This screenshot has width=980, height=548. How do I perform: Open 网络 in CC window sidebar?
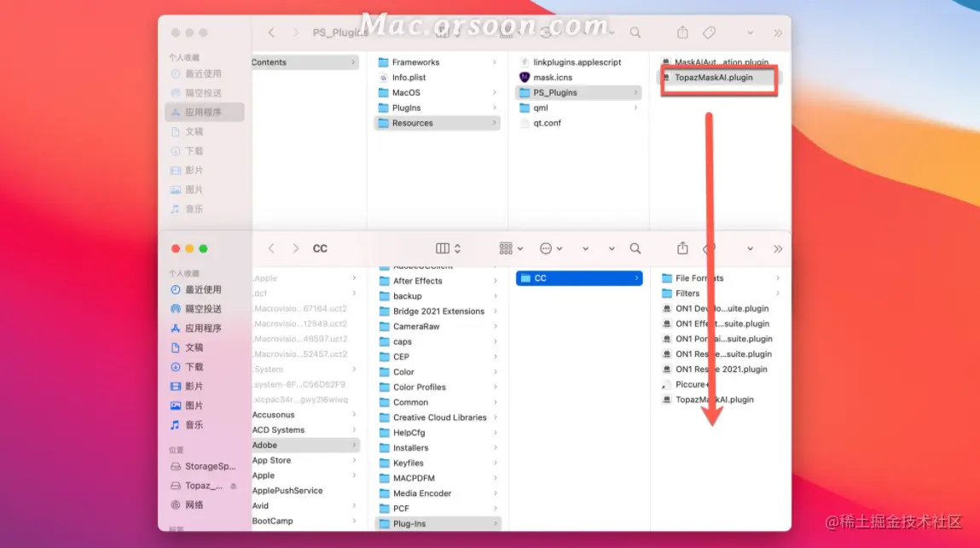pos(187,504)
